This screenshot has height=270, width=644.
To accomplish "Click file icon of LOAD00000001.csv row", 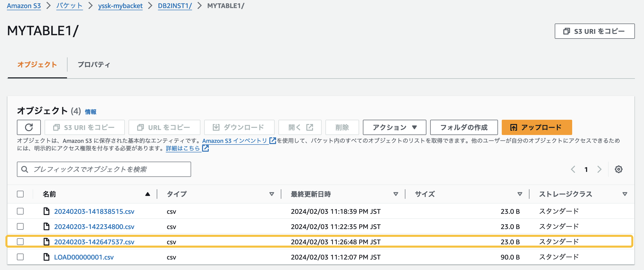I will tap(46, 257).
